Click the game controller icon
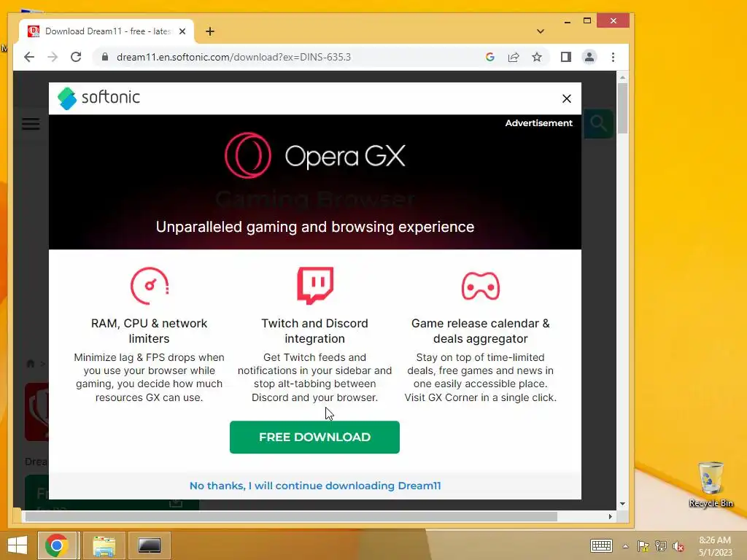The height and width of the screenshot is (560, 747). pyautogui.click(x=480, y=286)
